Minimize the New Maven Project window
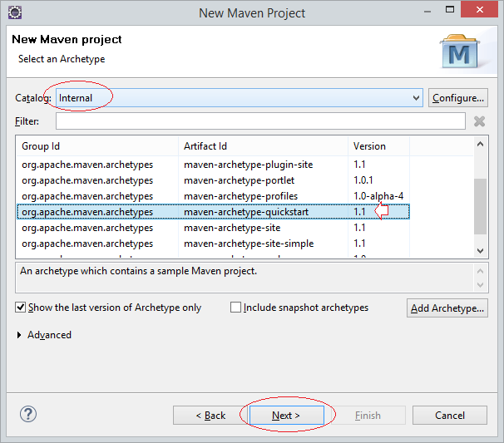Screen dimensions: 504x443 (427, 12)
